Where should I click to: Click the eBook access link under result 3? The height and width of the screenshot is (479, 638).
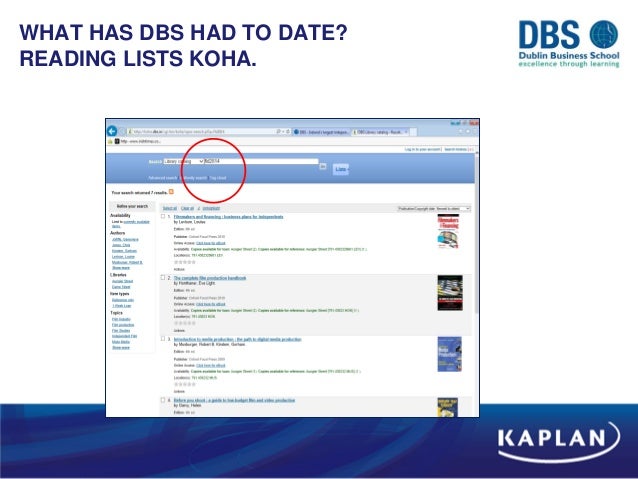tap(211, 365)
